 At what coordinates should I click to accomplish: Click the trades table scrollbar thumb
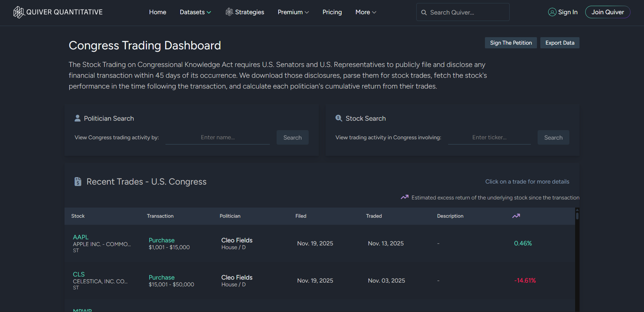click(x=577, y=216)
